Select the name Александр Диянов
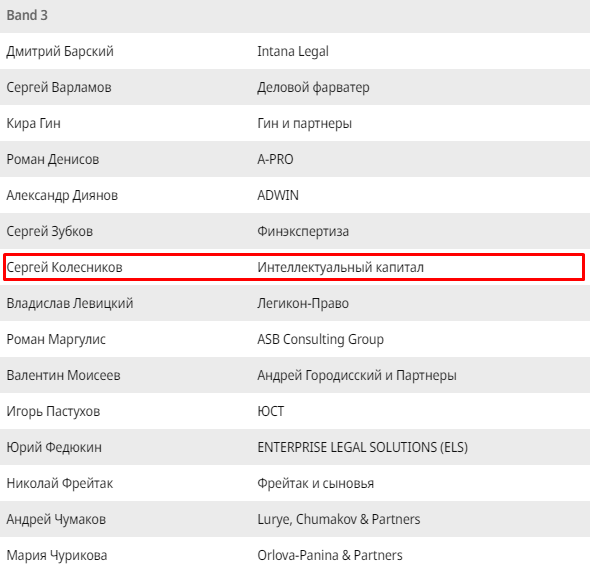Image resolution: width=590 pixels, height=572 pixels. 62,195
